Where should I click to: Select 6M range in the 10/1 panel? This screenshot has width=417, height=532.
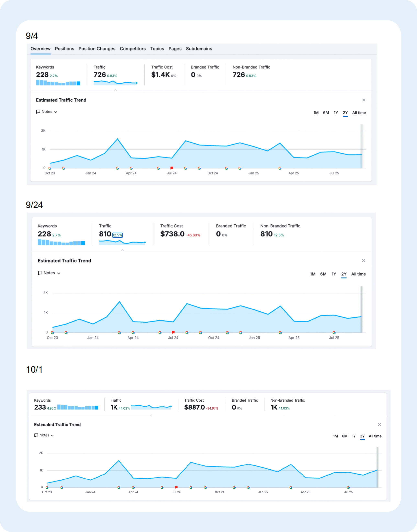point(344,436)
